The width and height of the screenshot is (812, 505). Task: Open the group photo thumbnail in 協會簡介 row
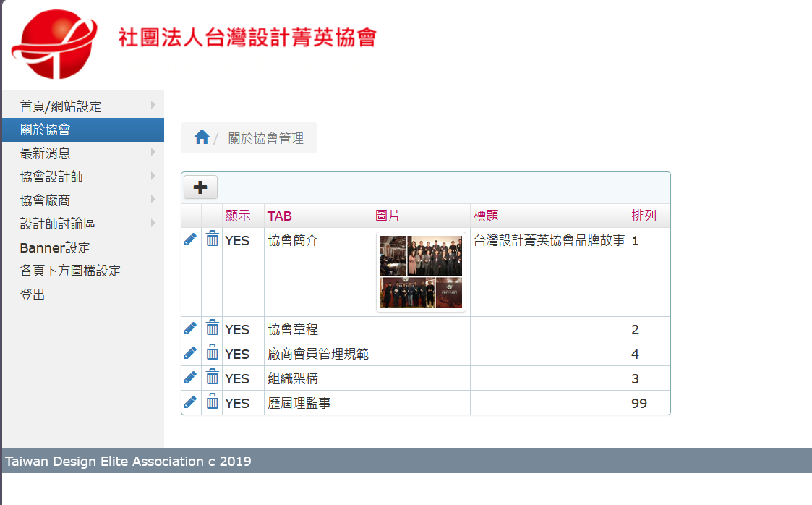[x=421, y=272]
